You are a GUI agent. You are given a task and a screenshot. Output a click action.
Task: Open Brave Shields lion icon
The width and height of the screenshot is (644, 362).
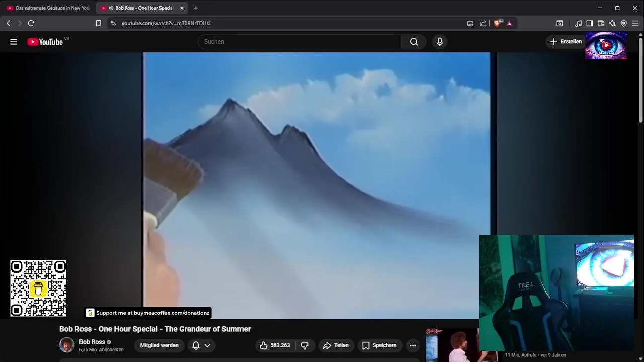(x=498, y=23)
